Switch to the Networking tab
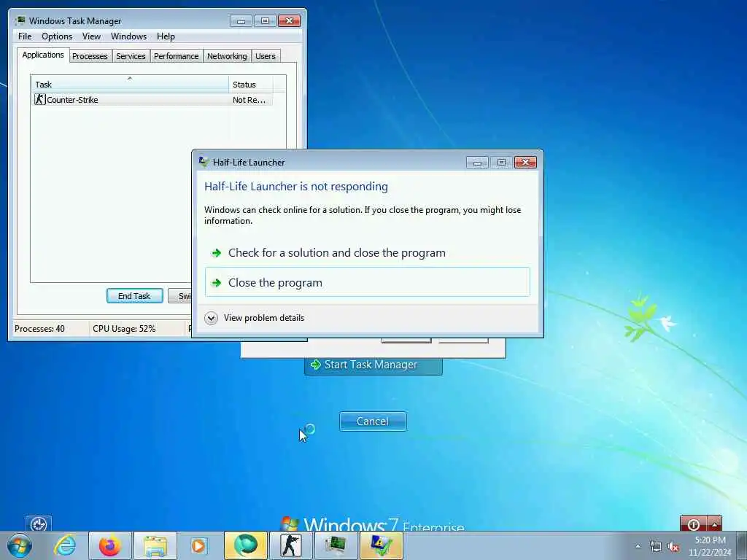The width and height of the screenshot is (747, 560). [x=227, y=56]
